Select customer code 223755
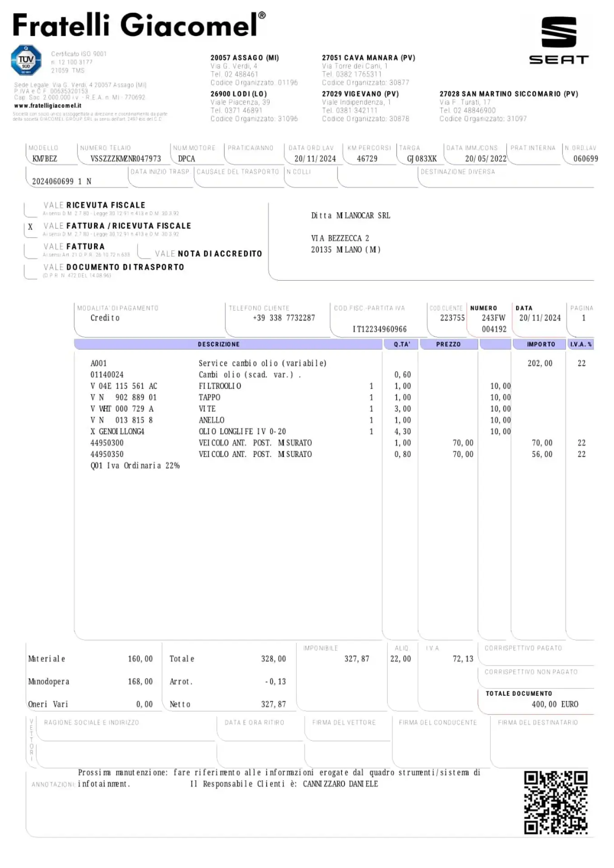Image resolution: width=614 pixels, height=868 pixels. [452, 318]
